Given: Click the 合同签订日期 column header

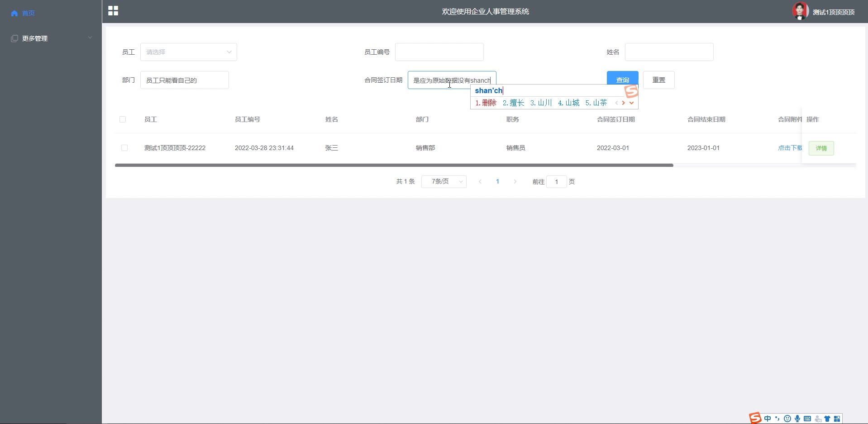Looking at the screenshot, I should [x=616, y=119].
